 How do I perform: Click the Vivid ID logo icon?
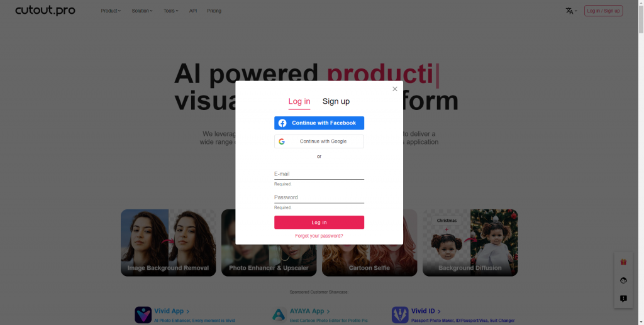pos(400,315)
